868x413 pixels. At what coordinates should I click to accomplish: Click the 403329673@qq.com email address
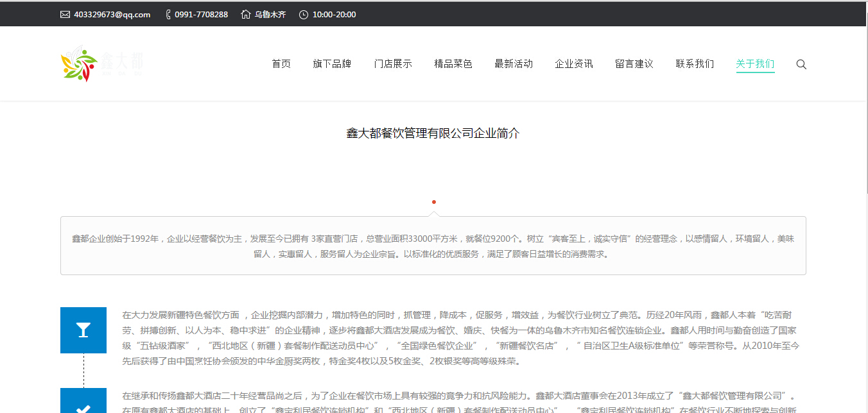(x=112, y=15)
